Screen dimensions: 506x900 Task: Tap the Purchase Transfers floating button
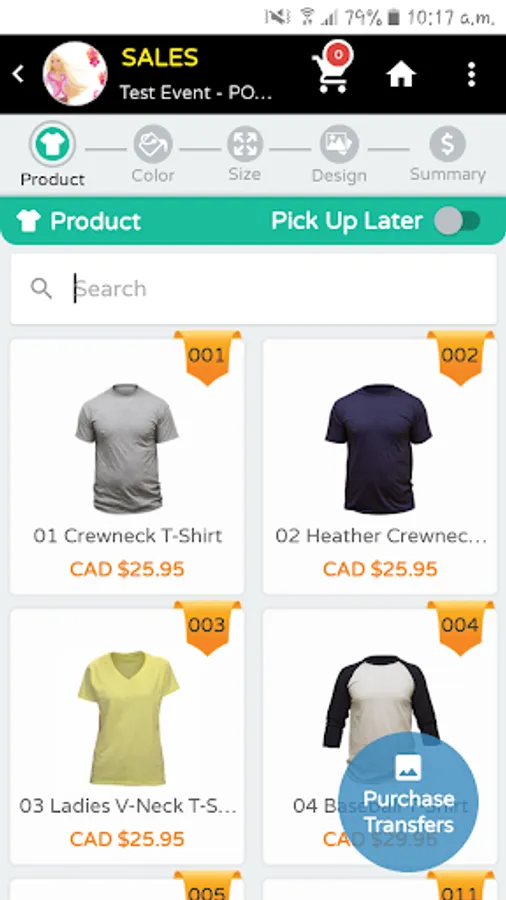pos(408,802)
